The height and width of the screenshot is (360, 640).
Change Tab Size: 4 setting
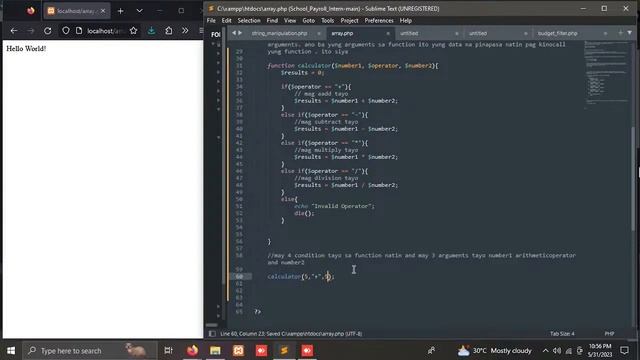click(x=562, y=333)
